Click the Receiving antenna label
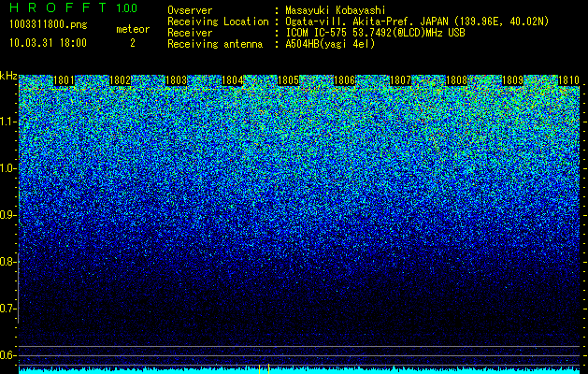The width and height of the screenshot is (588, 374). (x=215, y=44)
